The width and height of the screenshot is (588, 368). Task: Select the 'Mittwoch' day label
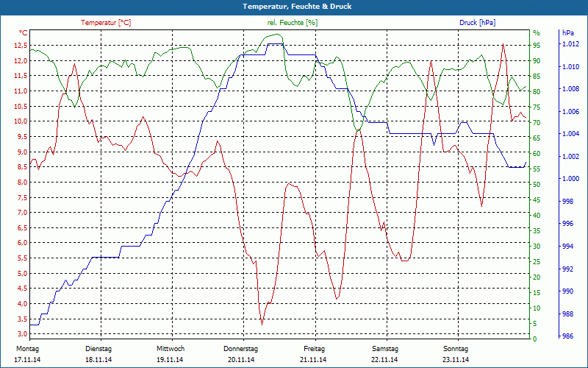(x=171, y=349)
